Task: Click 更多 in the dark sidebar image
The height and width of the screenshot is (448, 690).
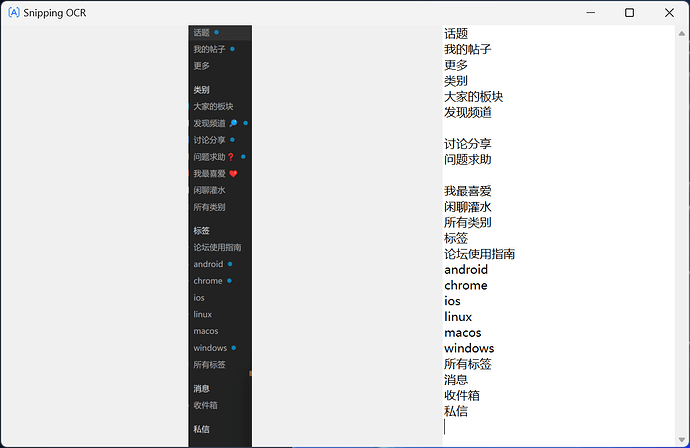Action: click(x=202, y=66)
